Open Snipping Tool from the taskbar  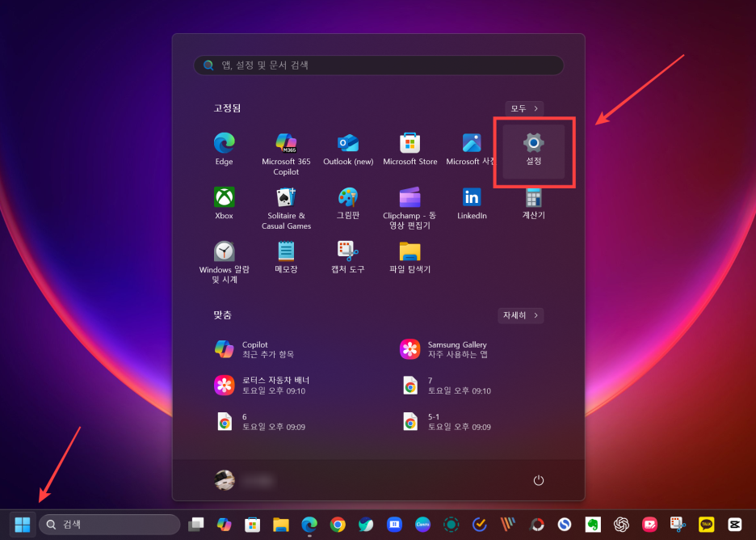tap(678, 524)
